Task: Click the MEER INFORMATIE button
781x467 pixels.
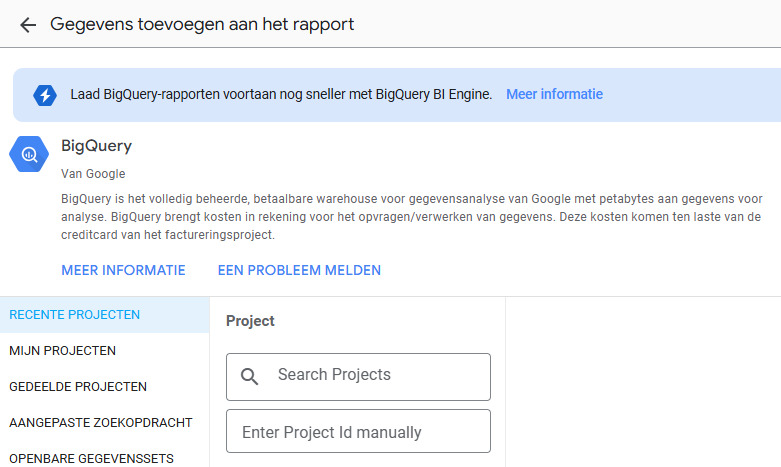Action: pos(123,270)
